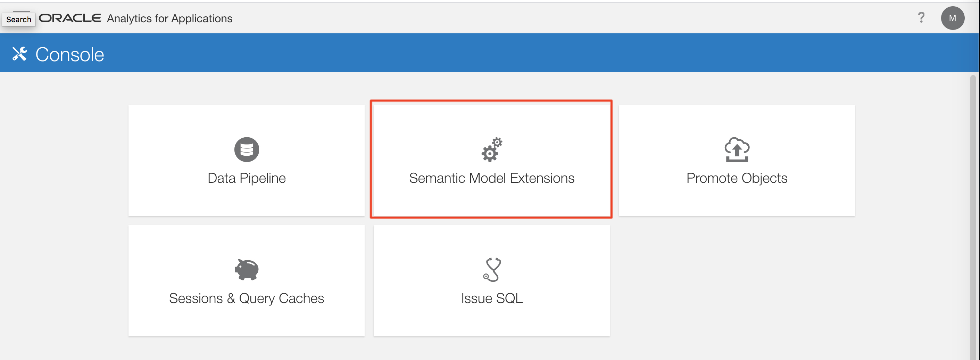Click the Console page heading text
This screenshot has height=360, width=980.
point(69,55)
